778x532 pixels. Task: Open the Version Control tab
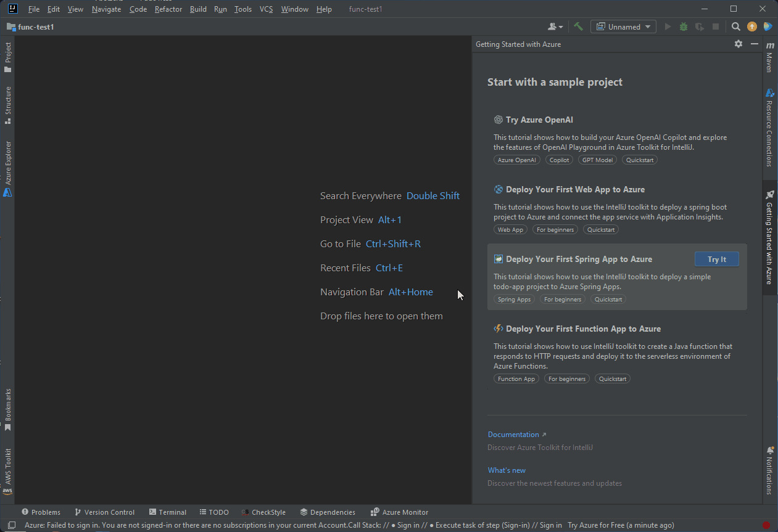point(104,512)
